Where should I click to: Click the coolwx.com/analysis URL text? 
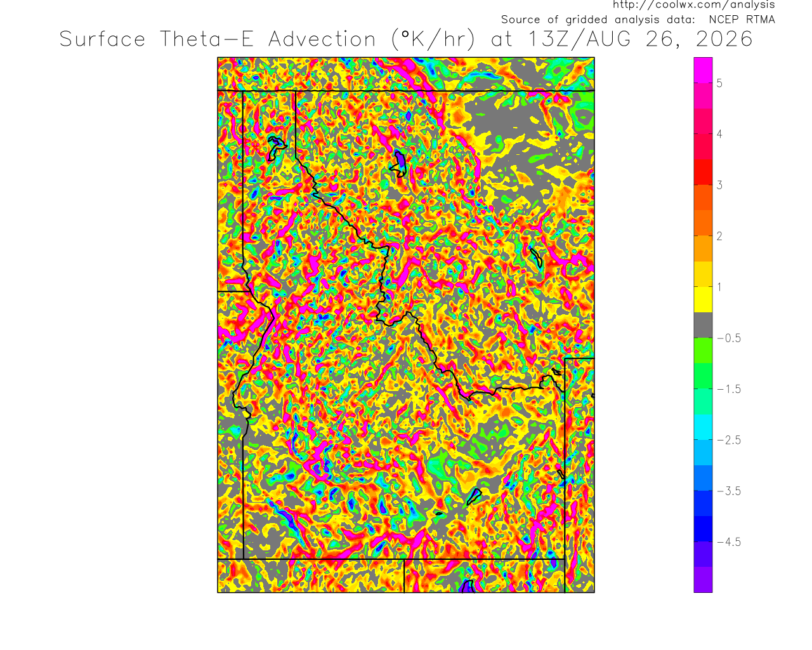pos(693,5)
